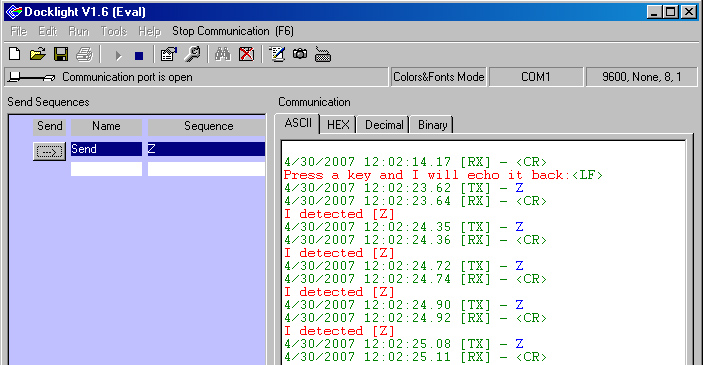
Task: Select the 'Send' name cell
Action: click(106, 149)
